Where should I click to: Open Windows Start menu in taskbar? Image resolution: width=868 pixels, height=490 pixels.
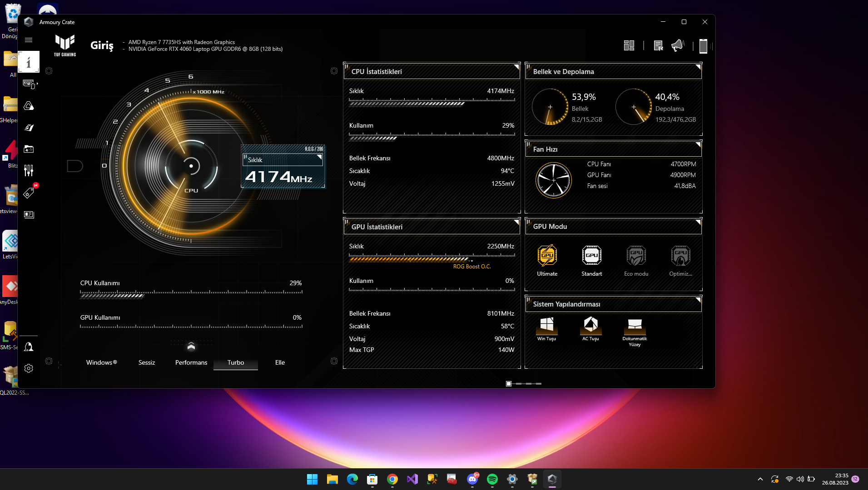point(312,479)
